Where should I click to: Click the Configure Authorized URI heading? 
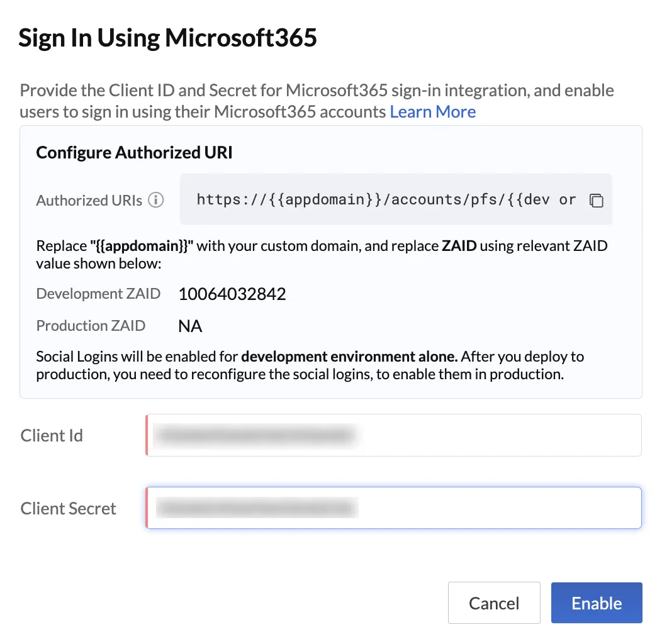click(134, 152)
